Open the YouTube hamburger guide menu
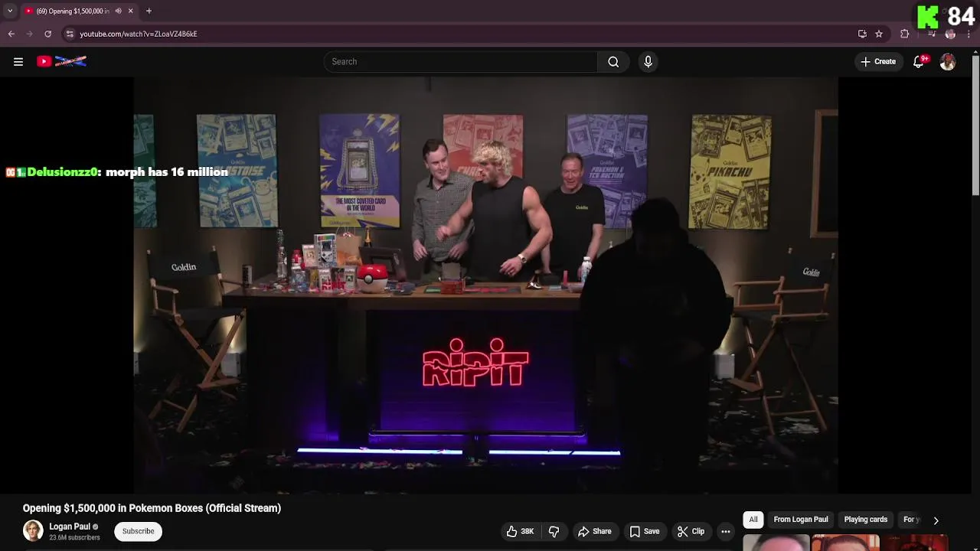This screenshot has height=551, width=980. point(18,62)
